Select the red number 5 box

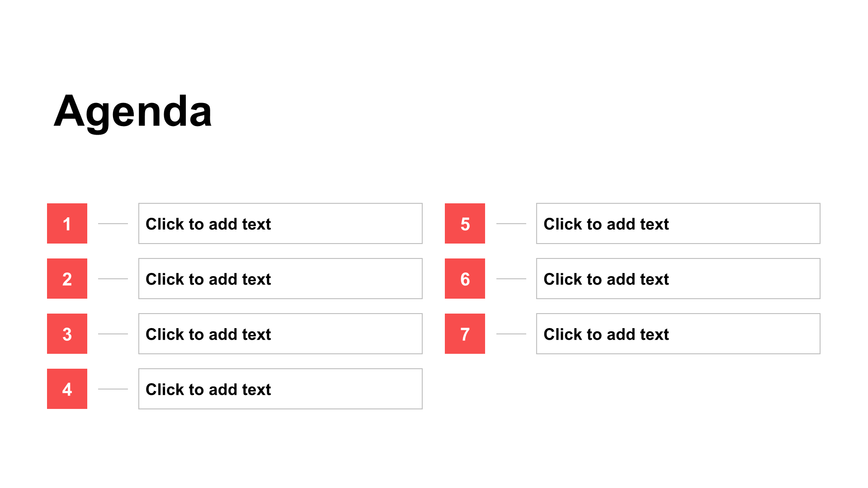(x=465, y=223)
